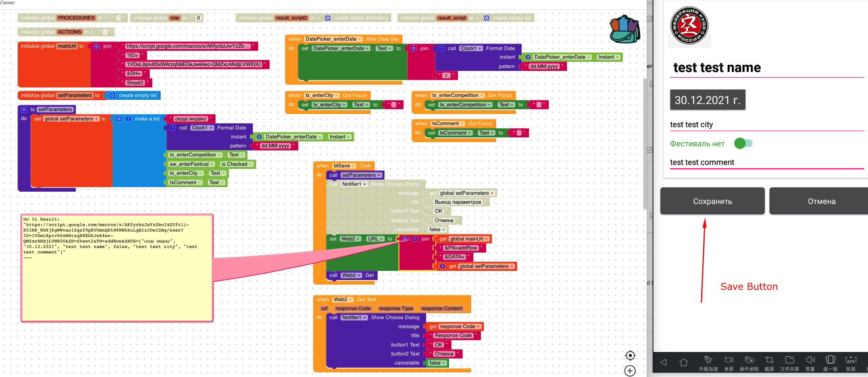
Task: Click the сюда индекс text block
Action: tap(191, 119)
